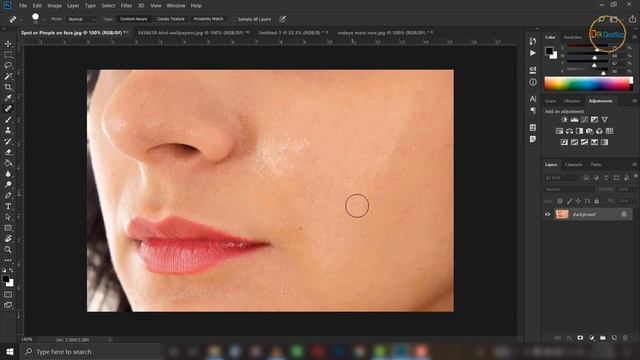Image resolution: width=640 pixels, height=360 pixels.
Task: Open the layer Kind filter dropdown
Action: tap(562, 178)
